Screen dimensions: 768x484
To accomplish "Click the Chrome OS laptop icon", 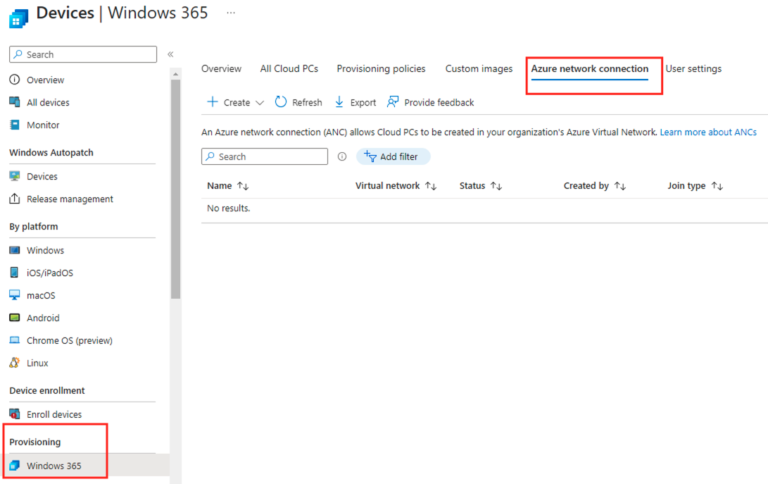I will tap(15, 340).
